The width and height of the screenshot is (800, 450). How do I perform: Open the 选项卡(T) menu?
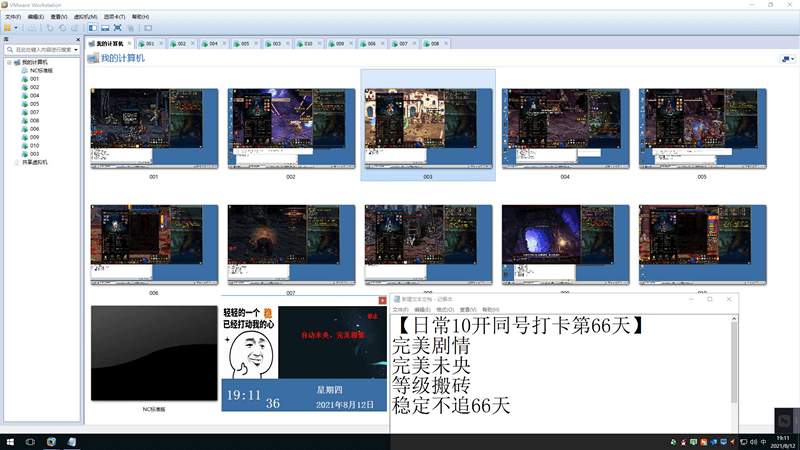coord(114,17)
